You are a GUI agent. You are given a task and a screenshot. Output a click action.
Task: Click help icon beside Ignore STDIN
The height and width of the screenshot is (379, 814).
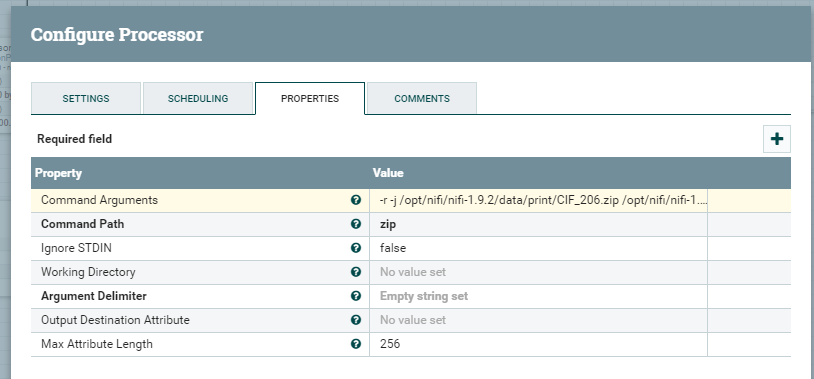pos(356,248)
